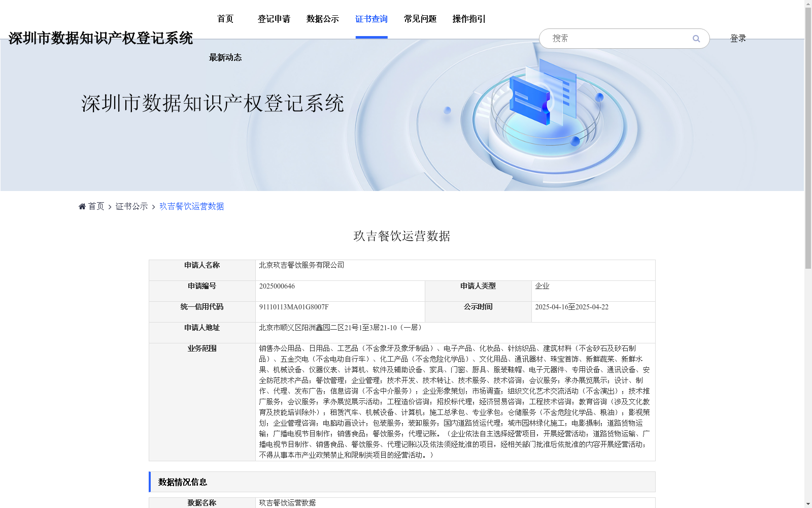This screenshot has width=812, height=508.
Task: Click the credit code 91110113MA01G8007F
Action: (294, 307)
